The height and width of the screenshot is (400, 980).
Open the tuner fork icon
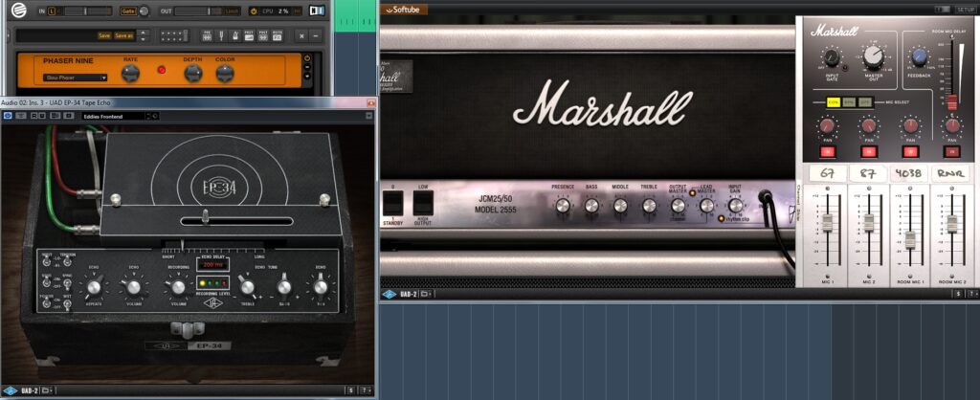[221, 35]
